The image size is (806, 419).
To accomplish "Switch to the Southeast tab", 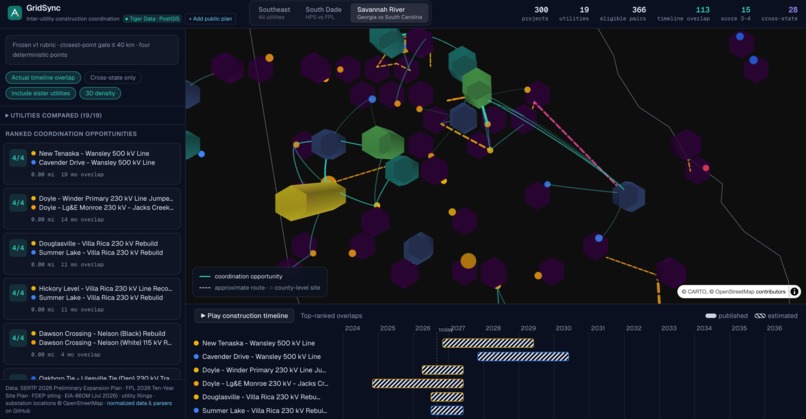I will click(274, 13).
